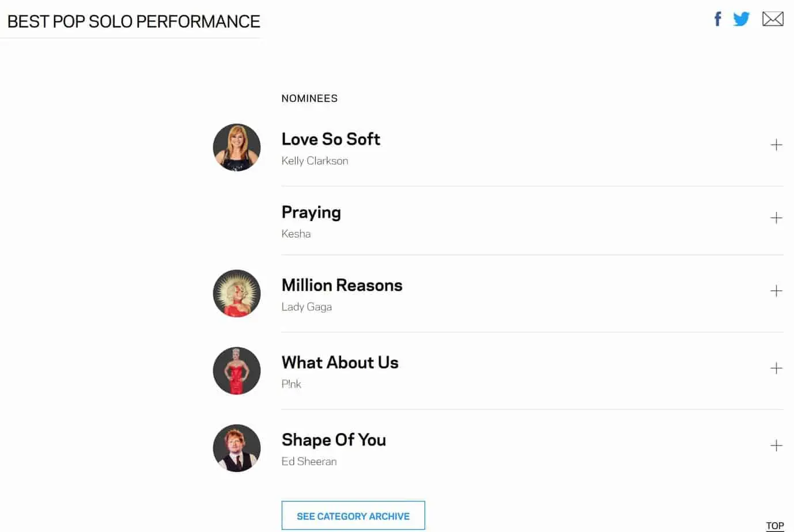
Task: Expand the Million Reasons entry
Action: pos(776,291)
